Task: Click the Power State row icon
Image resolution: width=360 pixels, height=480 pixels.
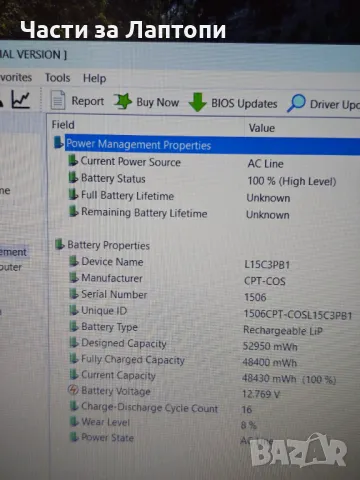Action: coord(74,436)
